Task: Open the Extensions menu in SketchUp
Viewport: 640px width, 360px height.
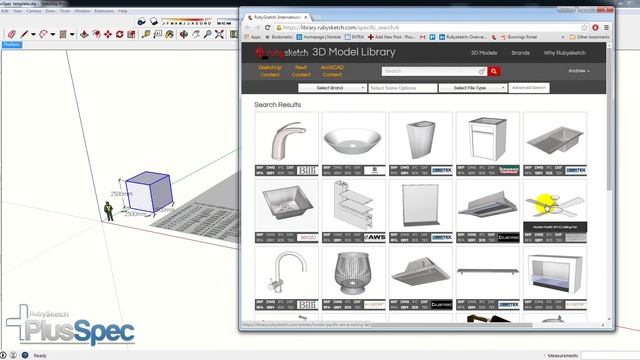Action: pyautogui.click(x=104, y=11)
